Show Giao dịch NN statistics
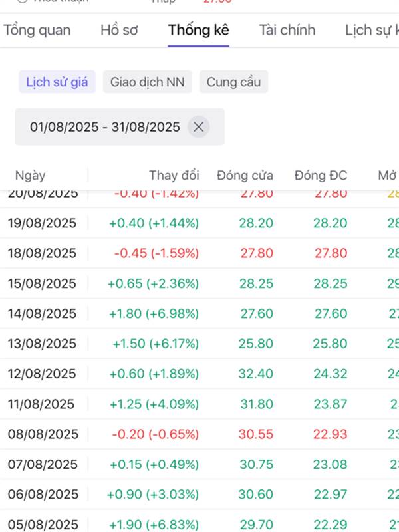 point(147,82)
